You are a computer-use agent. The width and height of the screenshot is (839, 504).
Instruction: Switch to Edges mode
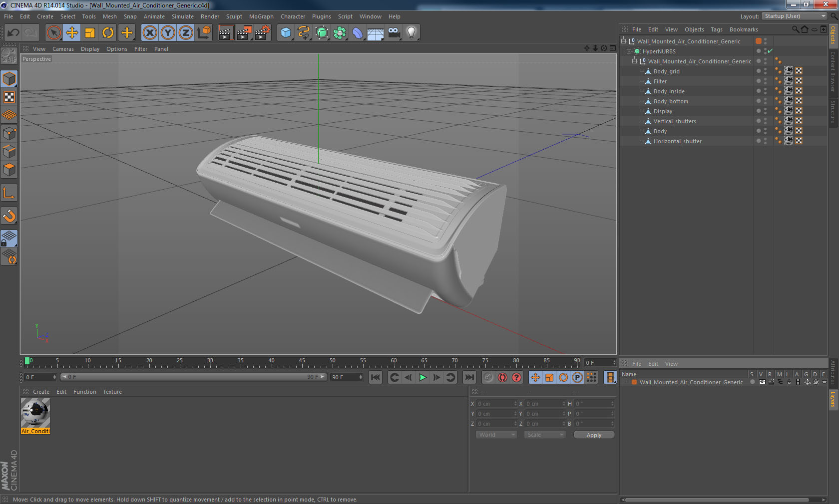9,151
